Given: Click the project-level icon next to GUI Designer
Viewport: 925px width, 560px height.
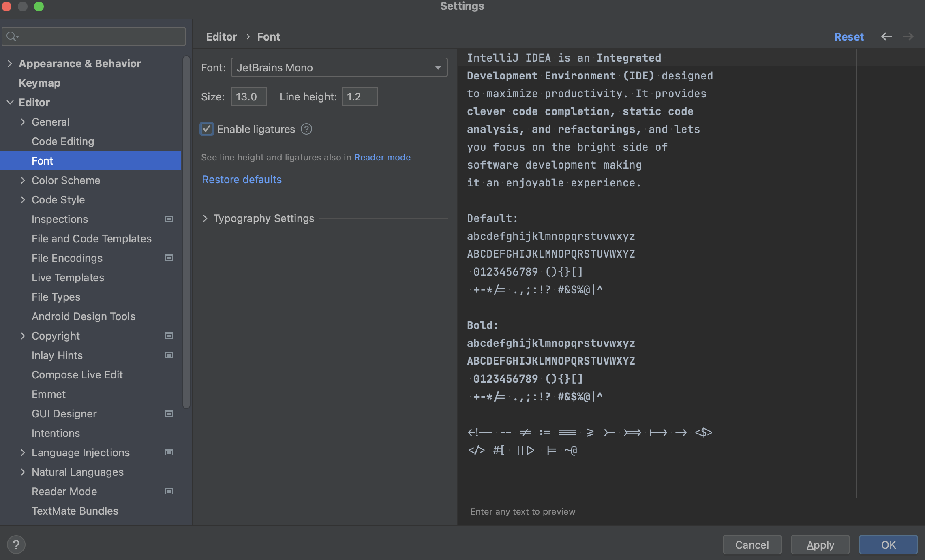Looking at the screenshot, I should [169, 413].
